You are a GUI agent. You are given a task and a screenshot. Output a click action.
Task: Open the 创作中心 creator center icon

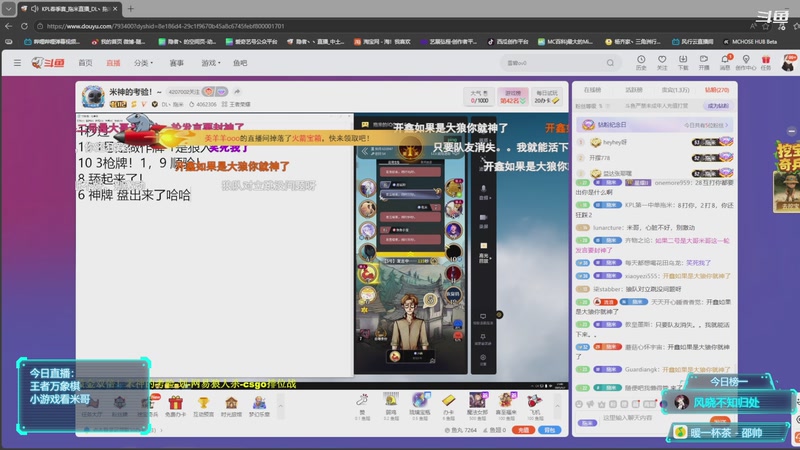[x=745, y=62]
